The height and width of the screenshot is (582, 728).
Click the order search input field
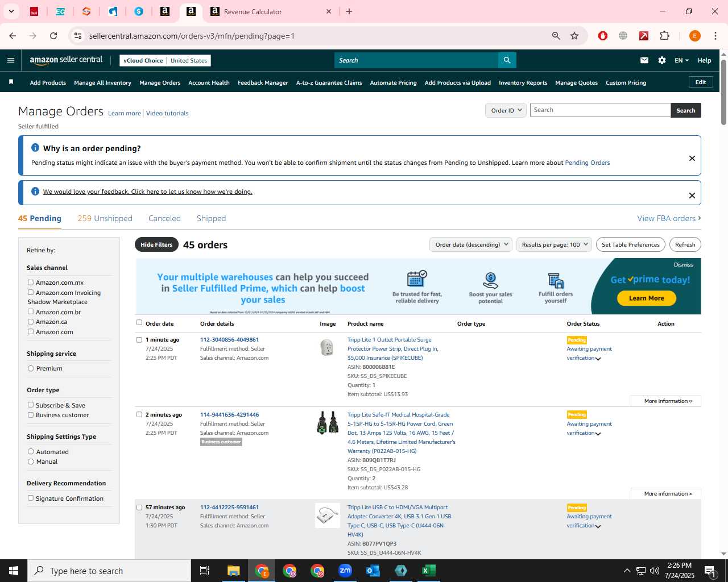(600, 110)
